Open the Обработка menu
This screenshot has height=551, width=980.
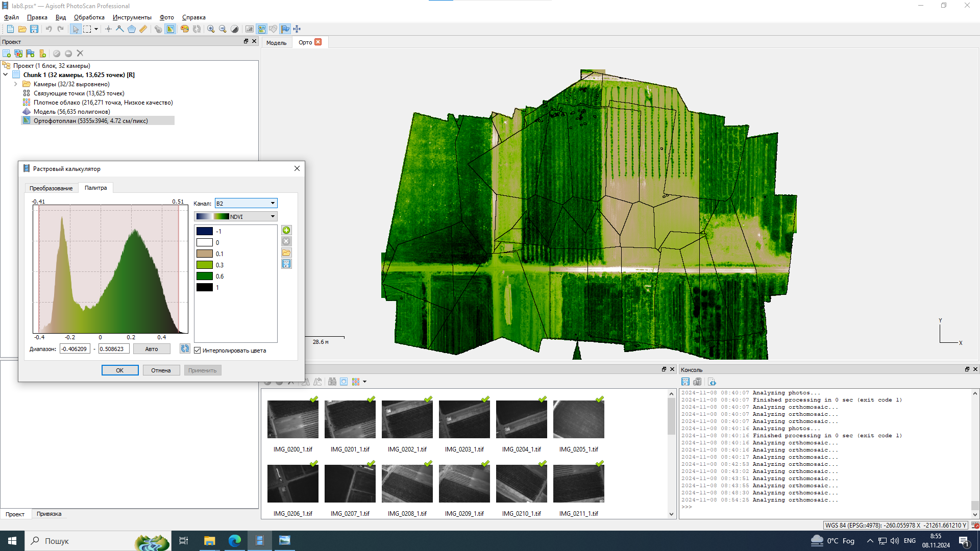(89, 17)
